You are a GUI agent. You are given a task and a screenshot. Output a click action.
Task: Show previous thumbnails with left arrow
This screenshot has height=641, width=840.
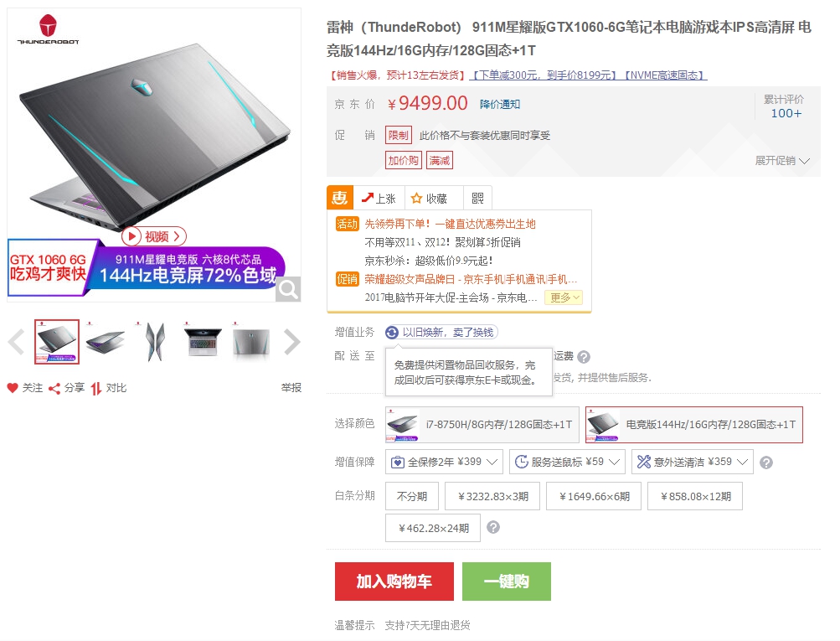coord(16,342)
